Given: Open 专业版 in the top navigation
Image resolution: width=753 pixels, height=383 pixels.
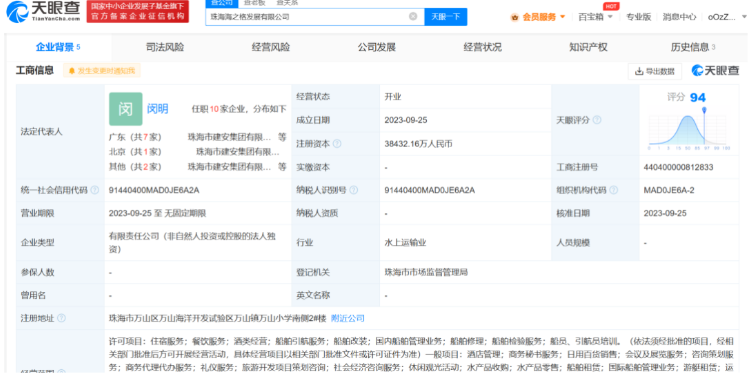Looking at the screenshot, I should click(638, 17).
